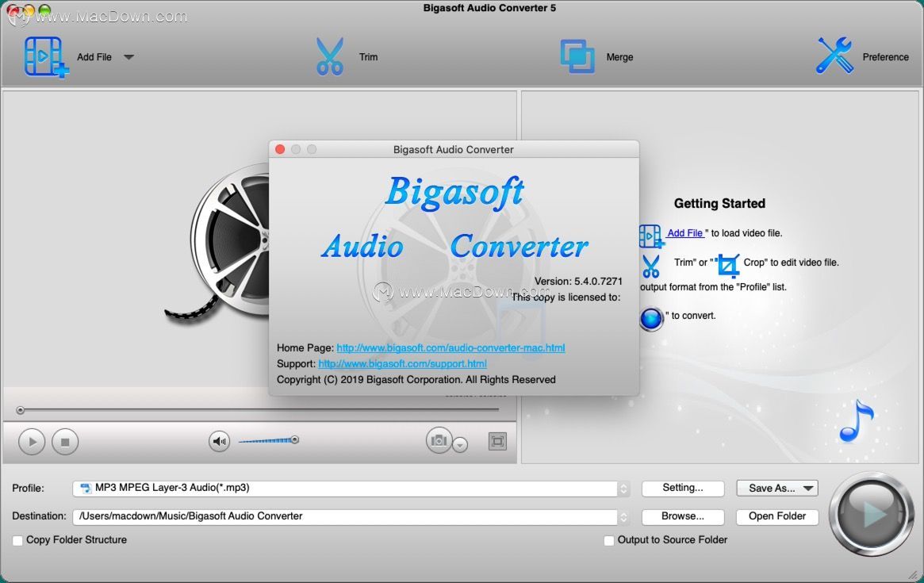Screen dimensions: 924x583
Task: Enable Copy Folder Structure checkbox
Action: tap(17, 540)
